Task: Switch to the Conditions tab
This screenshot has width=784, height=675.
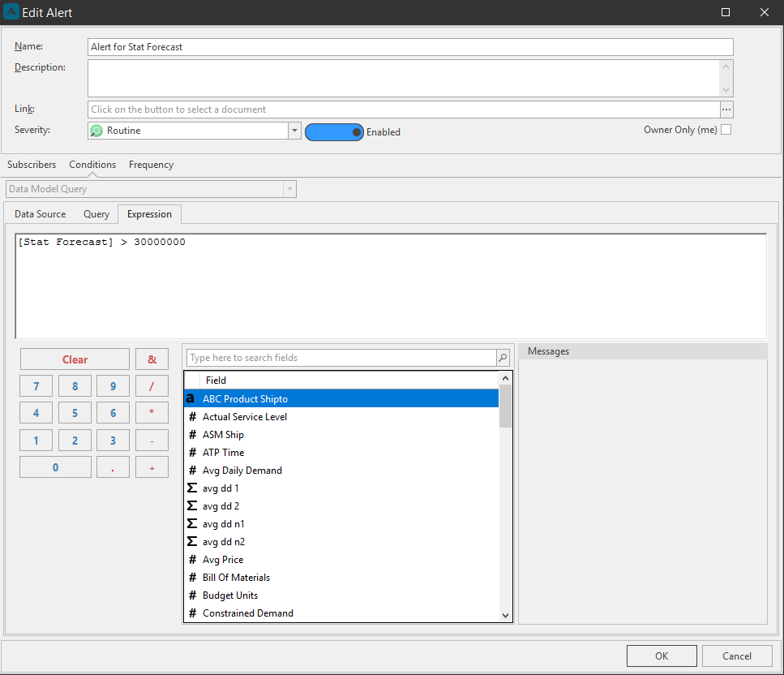Action: (92, 165)
